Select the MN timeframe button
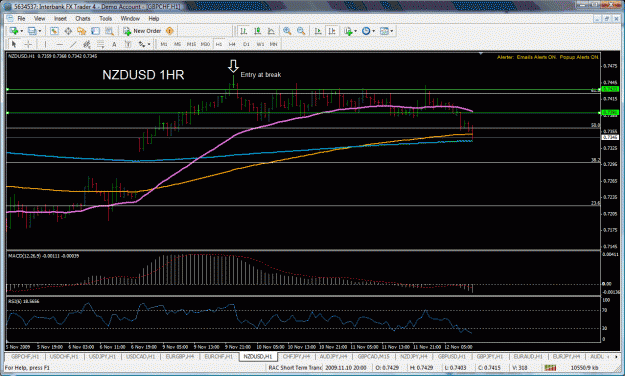 273,44
